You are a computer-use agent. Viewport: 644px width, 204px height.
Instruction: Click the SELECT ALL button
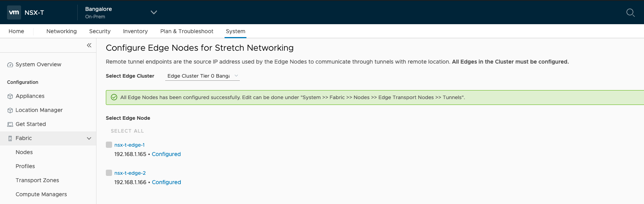(x=127, y=131)
